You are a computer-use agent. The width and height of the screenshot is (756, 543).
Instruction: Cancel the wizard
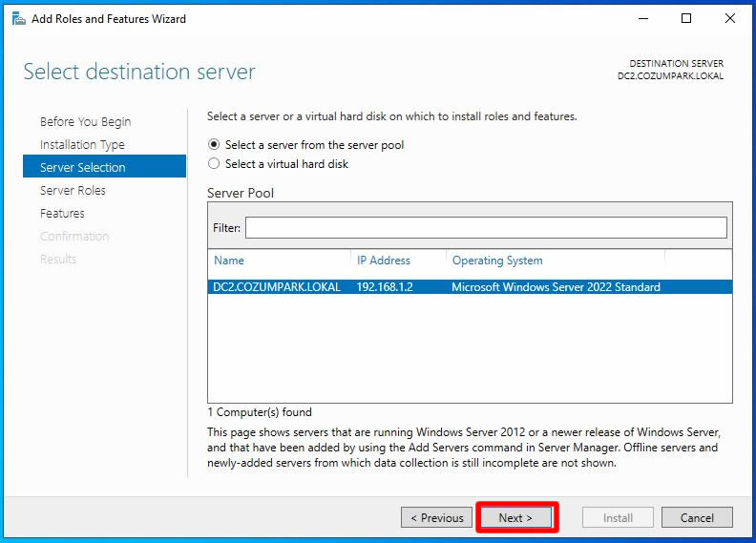[x=697, y=518]
